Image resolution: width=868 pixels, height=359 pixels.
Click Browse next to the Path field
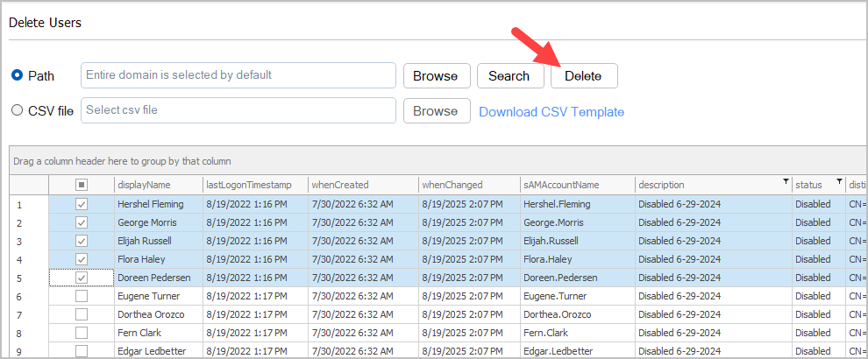tap(436, 76)
